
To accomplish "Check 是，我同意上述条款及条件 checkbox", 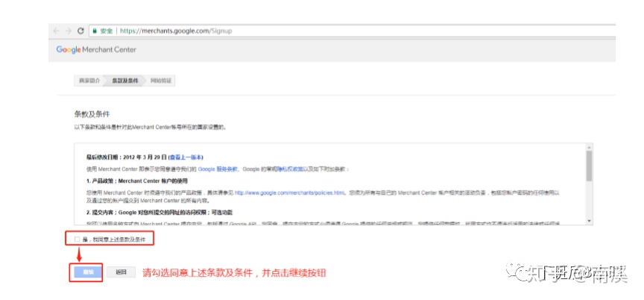I will 78,239.
